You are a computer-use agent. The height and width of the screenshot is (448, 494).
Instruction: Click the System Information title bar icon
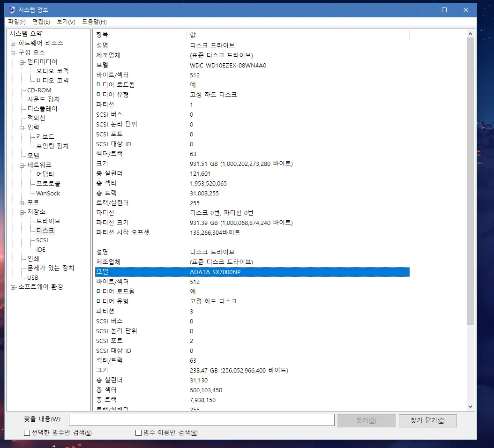coord(12,10)
